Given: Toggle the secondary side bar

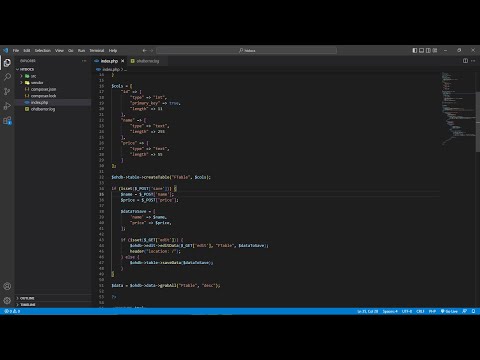Looking at the screenshot, I should pos(428,50).
